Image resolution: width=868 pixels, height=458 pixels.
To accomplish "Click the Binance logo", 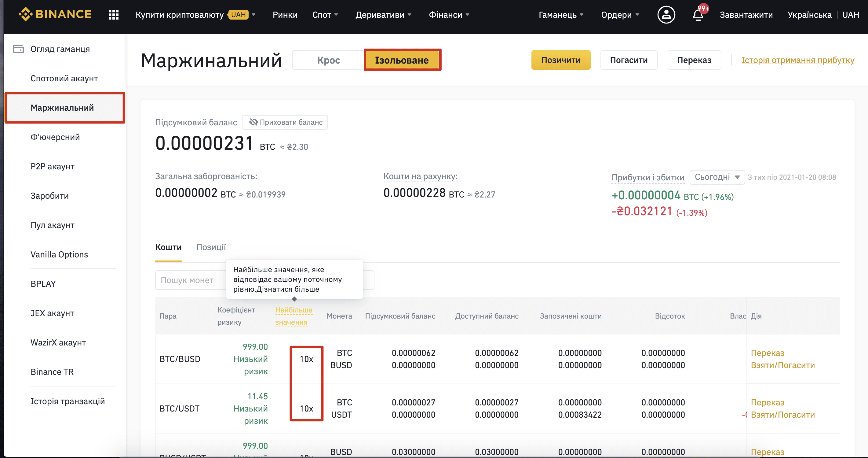I will pyautogui.click(x=55, y=14).
